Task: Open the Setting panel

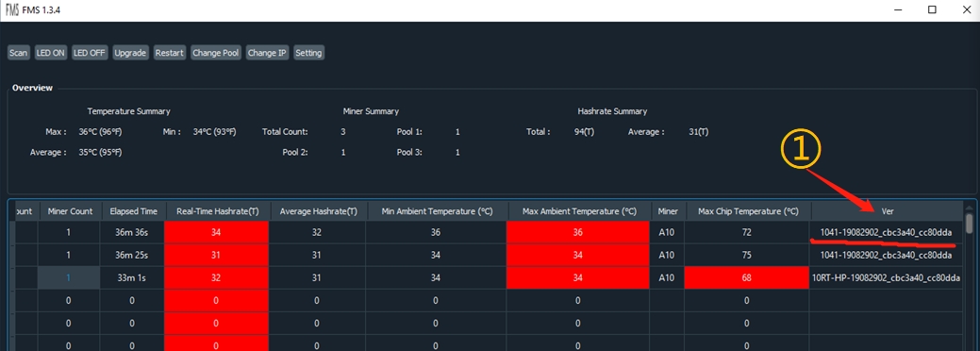Action: tap(308, 53)
